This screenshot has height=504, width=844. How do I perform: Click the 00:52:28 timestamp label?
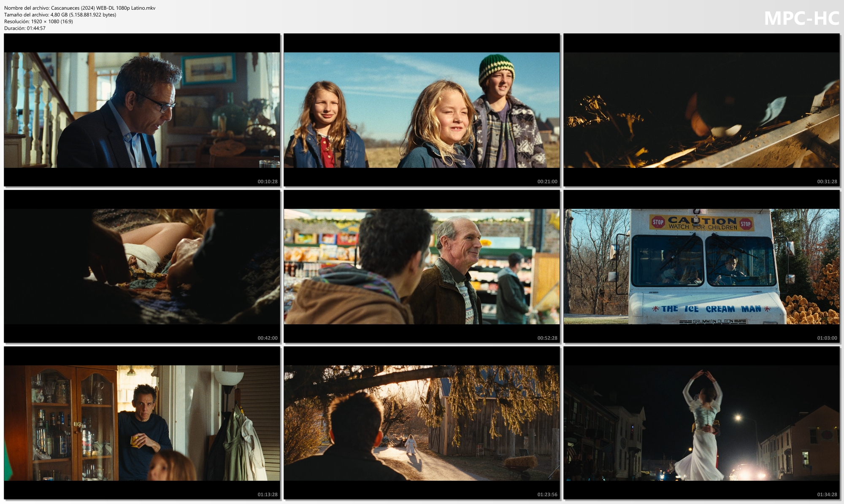point(547,338)
